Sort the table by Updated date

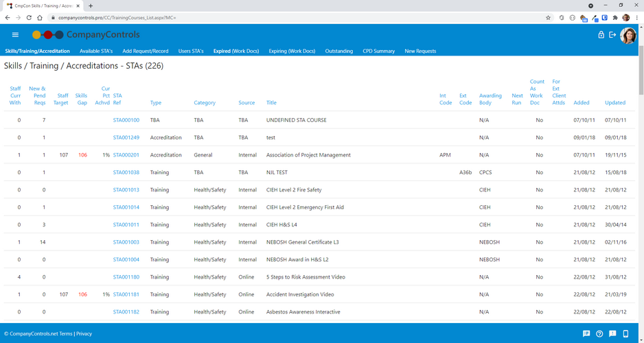[x=615, y=103]
